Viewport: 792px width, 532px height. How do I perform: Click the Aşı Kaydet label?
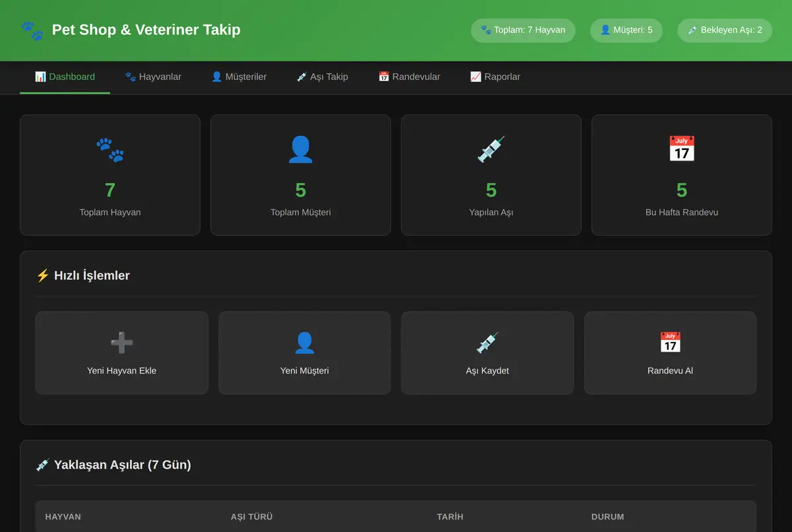(x=488, y=371)
